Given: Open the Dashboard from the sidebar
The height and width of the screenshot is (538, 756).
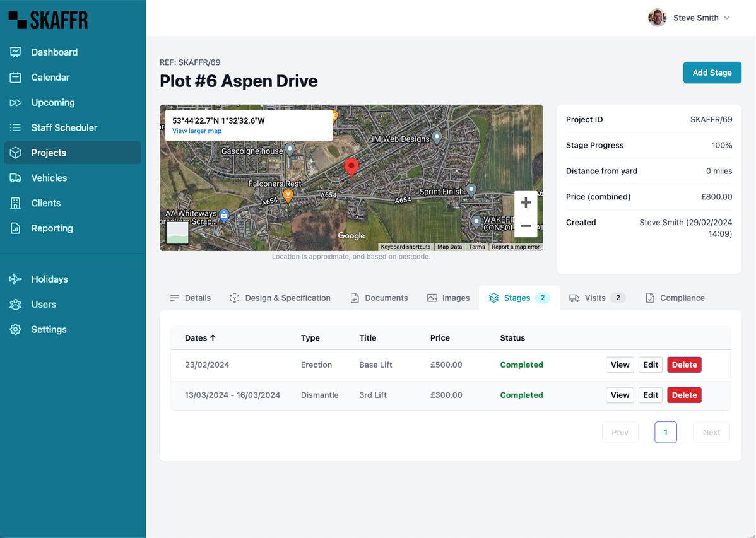Looking at the screenshot, I should 54,52.
